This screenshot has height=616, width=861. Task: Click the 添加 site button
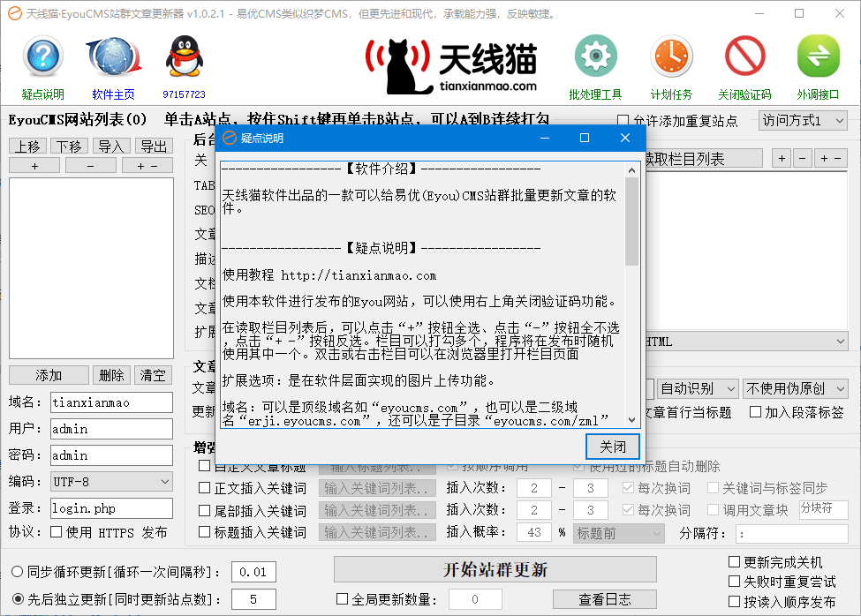[x=49, y=375]
